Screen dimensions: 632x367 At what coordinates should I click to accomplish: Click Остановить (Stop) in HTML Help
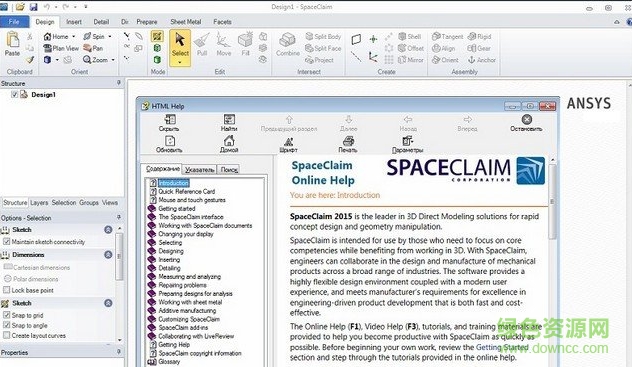click(x=526, y=123)
